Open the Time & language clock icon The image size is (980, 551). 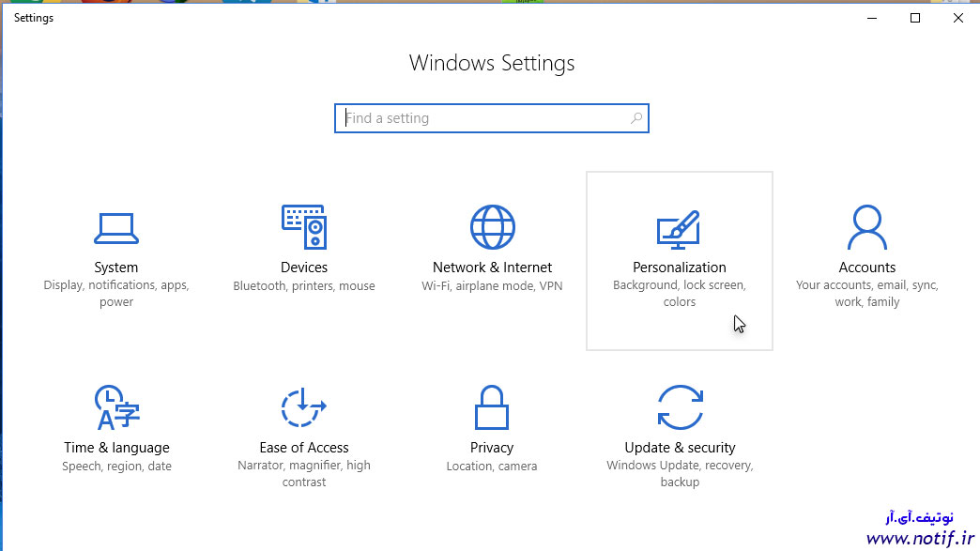116,408
